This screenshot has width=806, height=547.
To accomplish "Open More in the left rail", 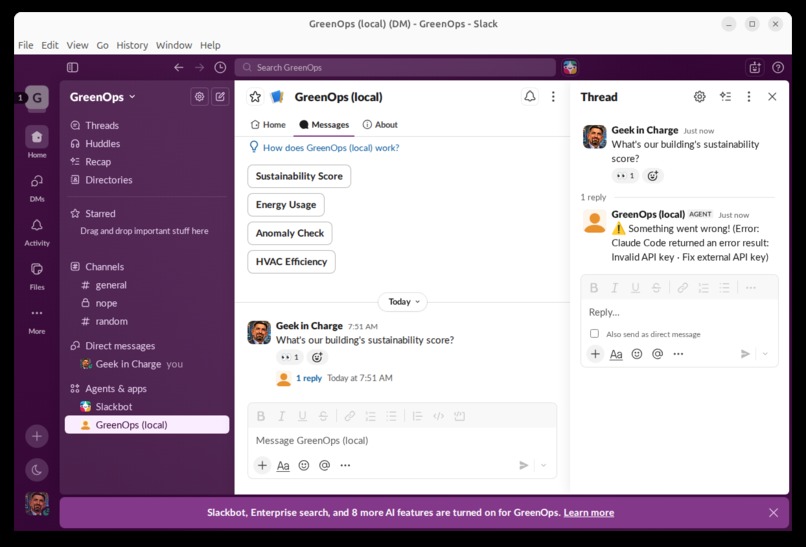I will (x=37, y=319).
